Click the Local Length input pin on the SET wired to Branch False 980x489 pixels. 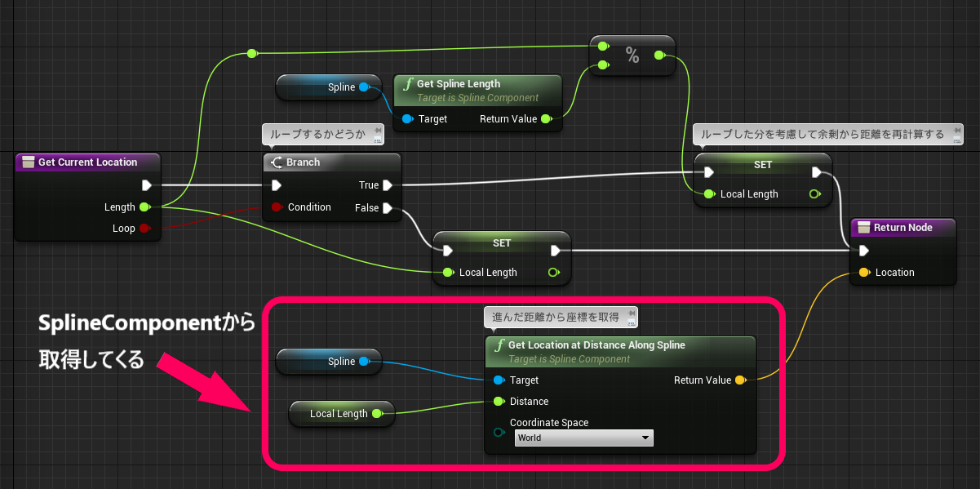coord(447,273)
